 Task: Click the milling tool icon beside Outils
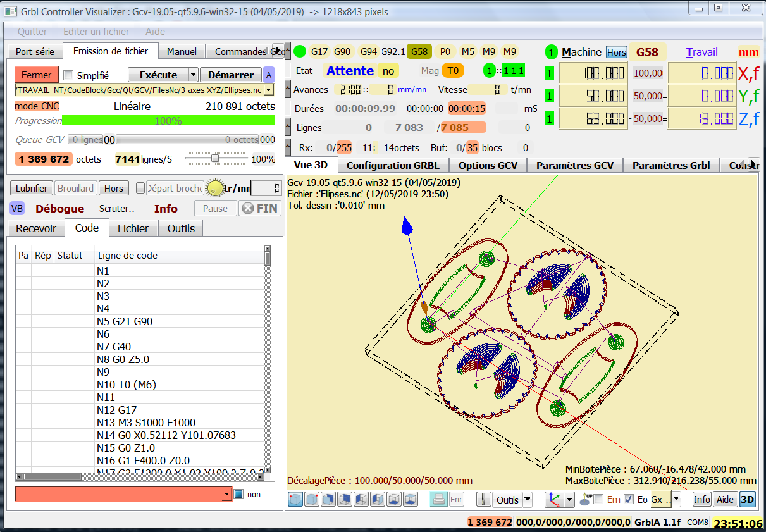485,500
